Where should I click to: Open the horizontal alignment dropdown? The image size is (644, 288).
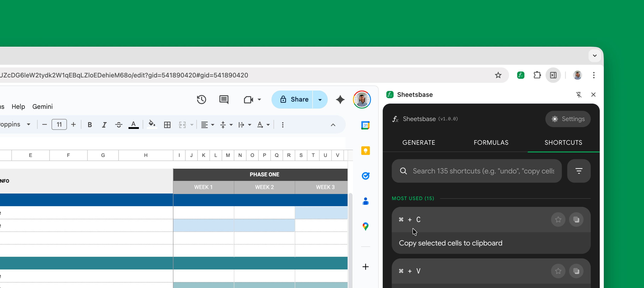click(207, 125)
